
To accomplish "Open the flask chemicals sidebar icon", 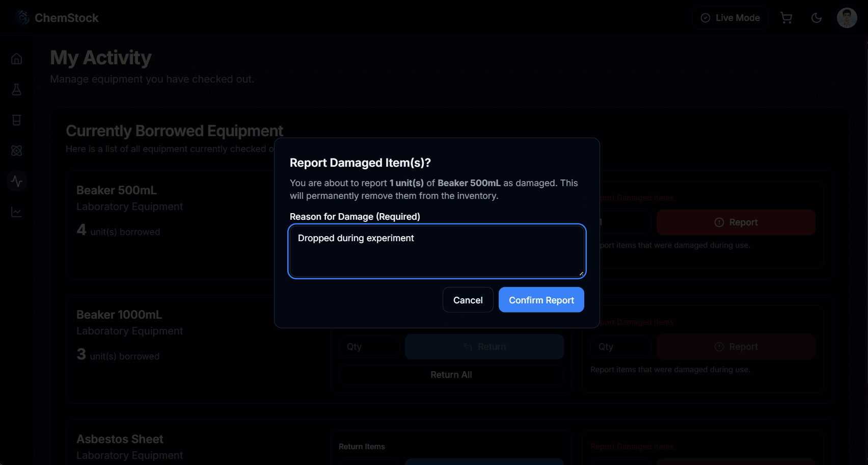I will point(17,89).
